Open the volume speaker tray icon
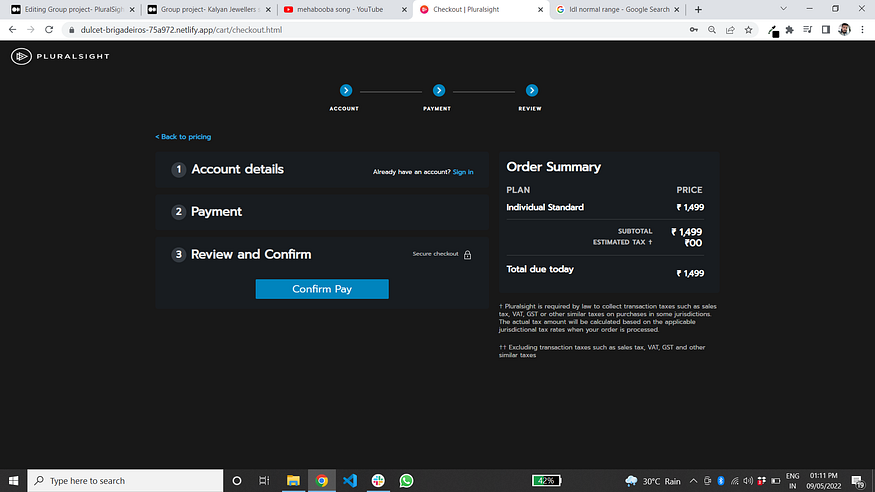 point(748,481)
